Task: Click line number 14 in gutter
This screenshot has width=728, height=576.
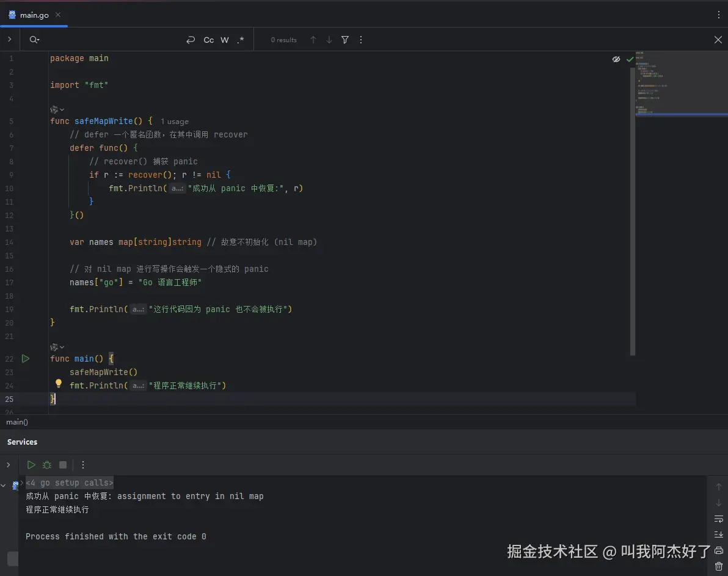Action: click(9, 242)
